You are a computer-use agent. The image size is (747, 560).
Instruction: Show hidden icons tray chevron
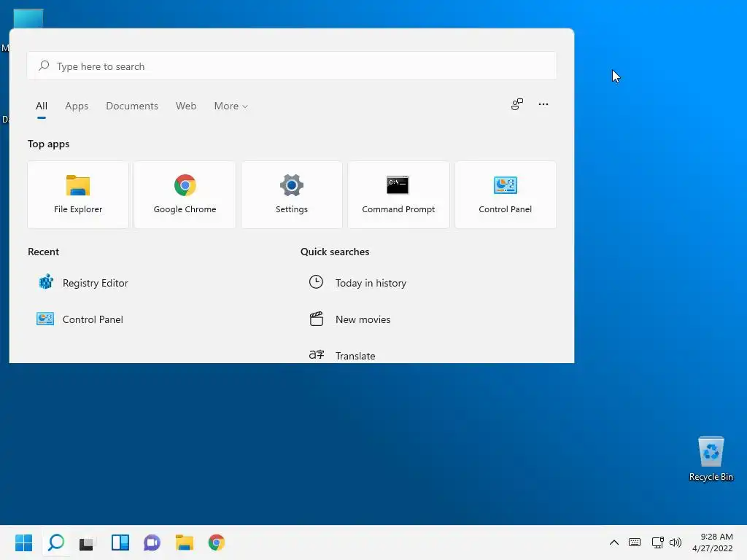pyautogui.click(x=614, y=542)
